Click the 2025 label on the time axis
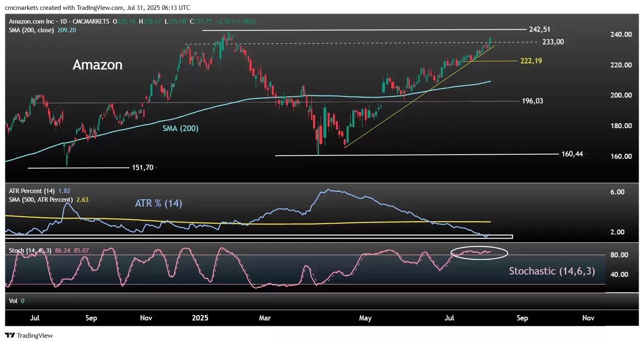Viewport: 644px width, 344px height. click(200, 318)
